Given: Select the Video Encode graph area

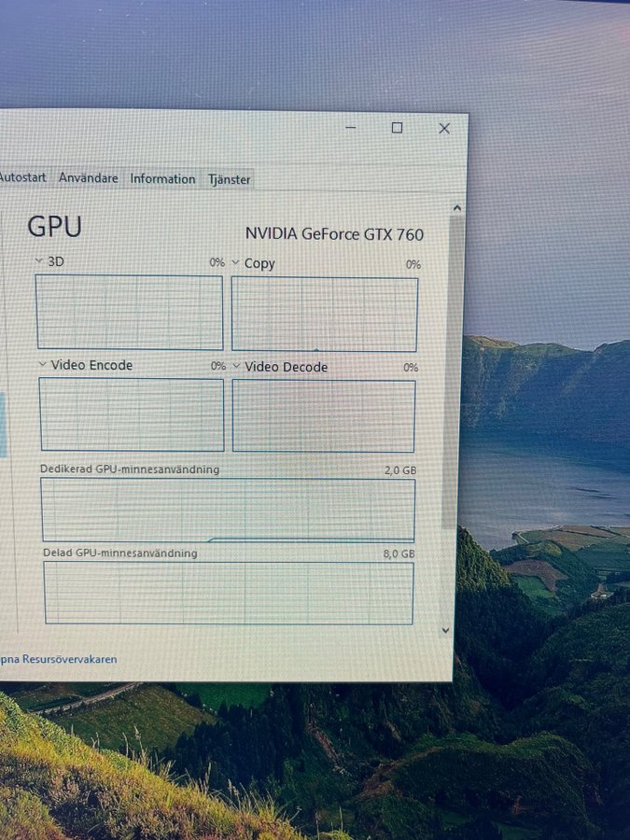Looking at the screenshot, I should 132,414.
